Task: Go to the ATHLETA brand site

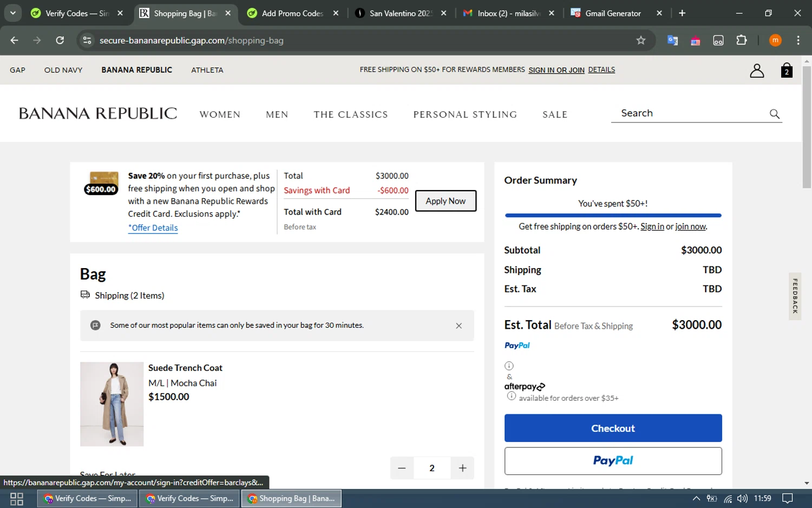Action: pyautogui.click(x=207, y=70)
